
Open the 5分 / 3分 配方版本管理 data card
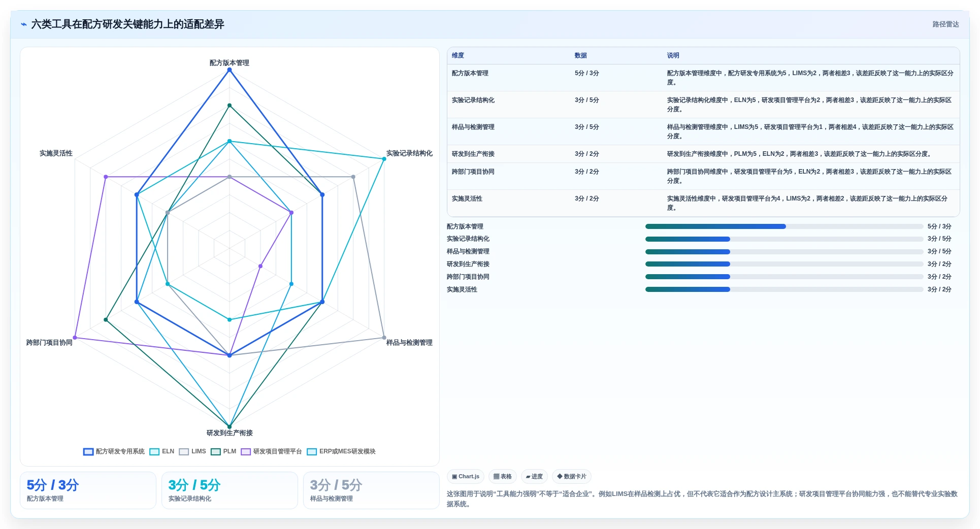(88, 490)
